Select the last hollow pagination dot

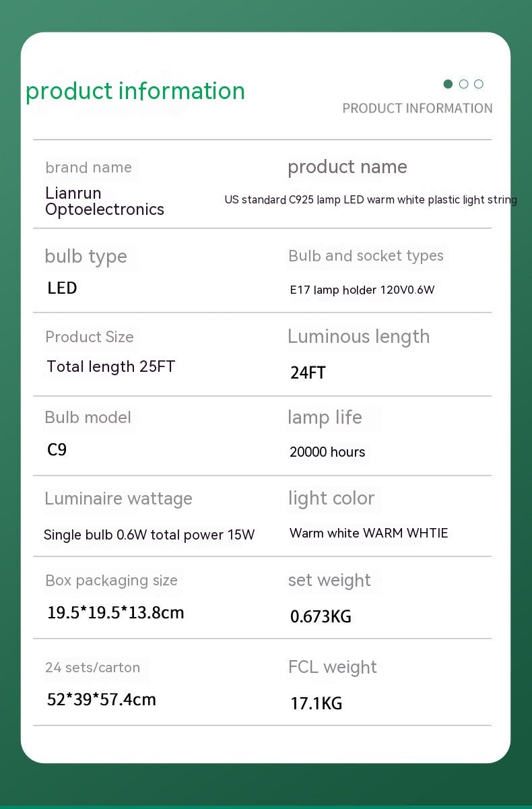479,84
